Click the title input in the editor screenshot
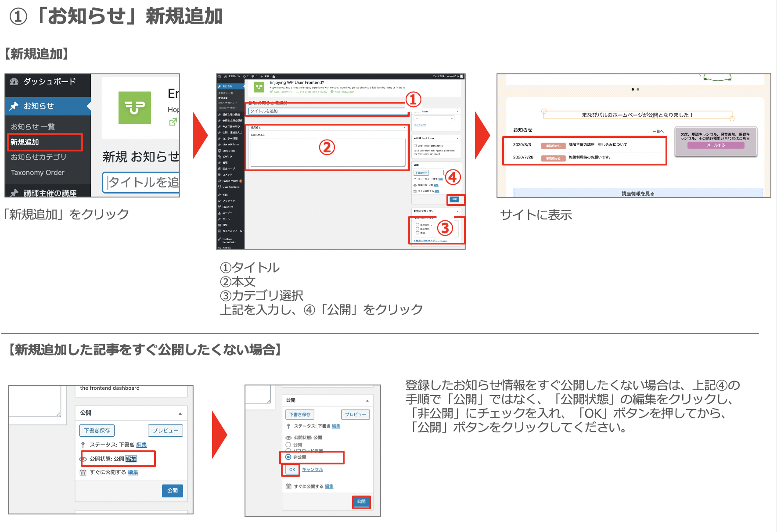The height and width of the screenshot is (532, 777). [328, 111]
